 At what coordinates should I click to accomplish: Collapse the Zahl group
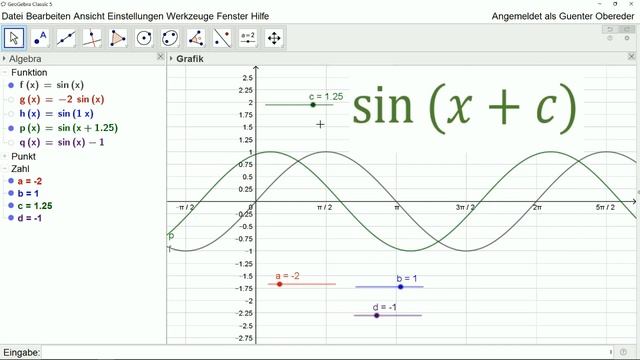pos(5,169)
